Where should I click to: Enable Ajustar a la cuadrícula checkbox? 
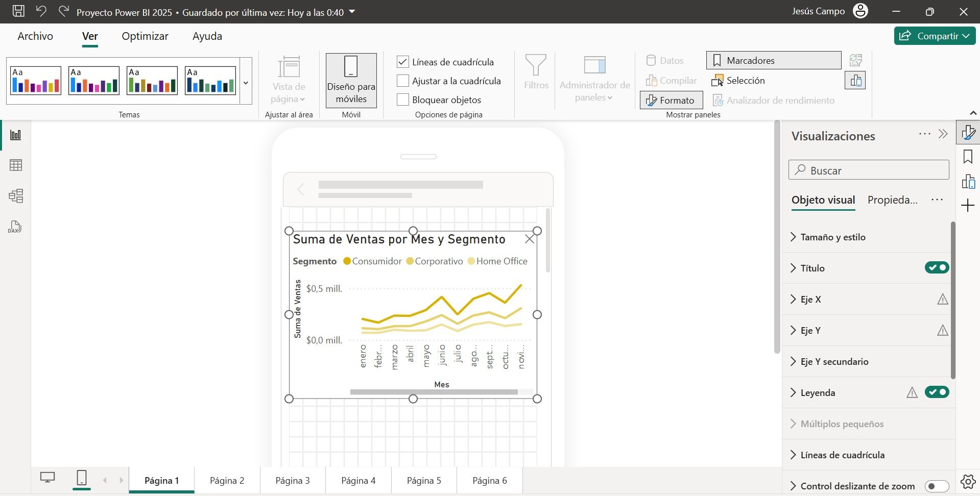pos(403,81)
